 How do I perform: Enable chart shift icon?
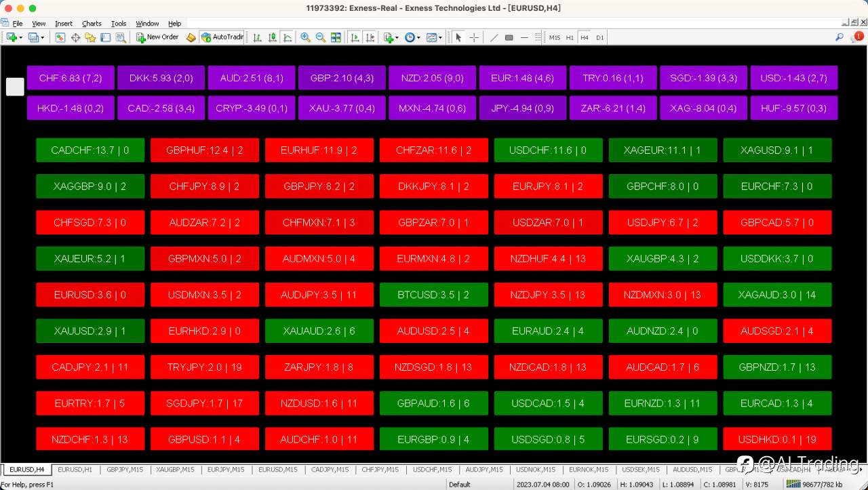pyautogui.click(x=370, y=37)
